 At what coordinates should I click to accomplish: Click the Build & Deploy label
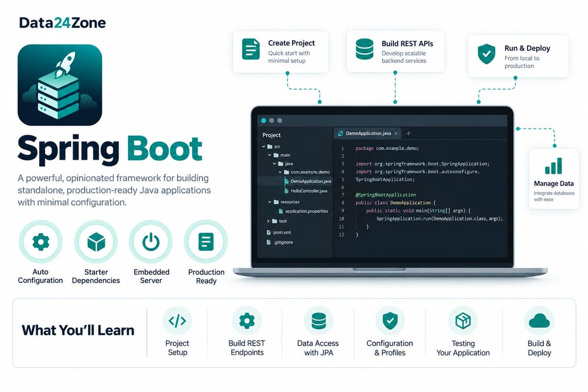point(539,348)
